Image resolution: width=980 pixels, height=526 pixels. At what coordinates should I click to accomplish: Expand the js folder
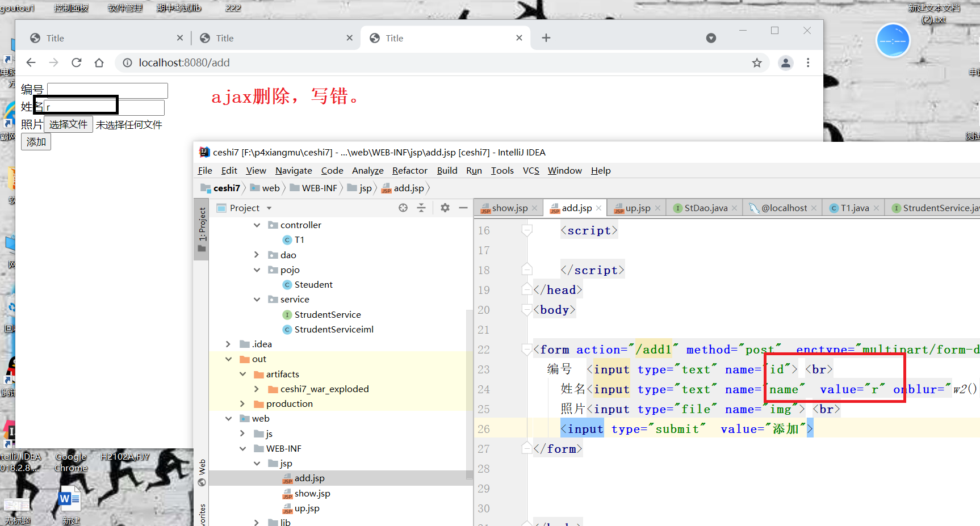[242, 434]
